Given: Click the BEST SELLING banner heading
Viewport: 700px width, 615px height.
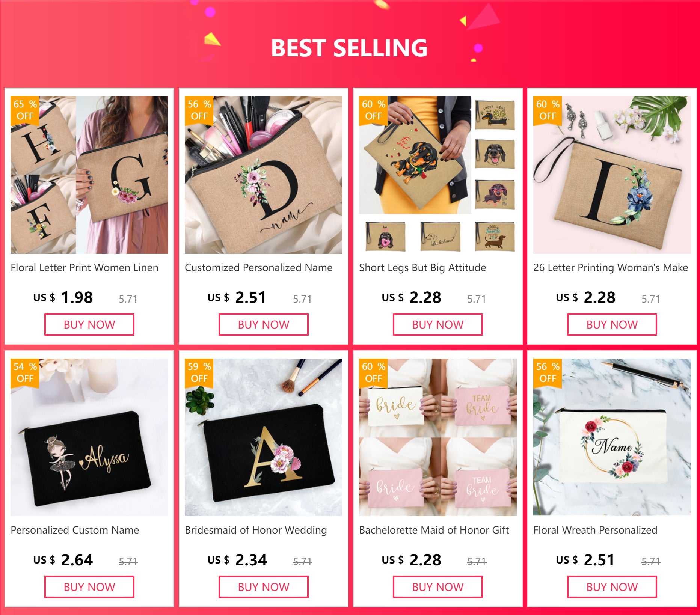Looking at the screenshot, I should point(349,48).
